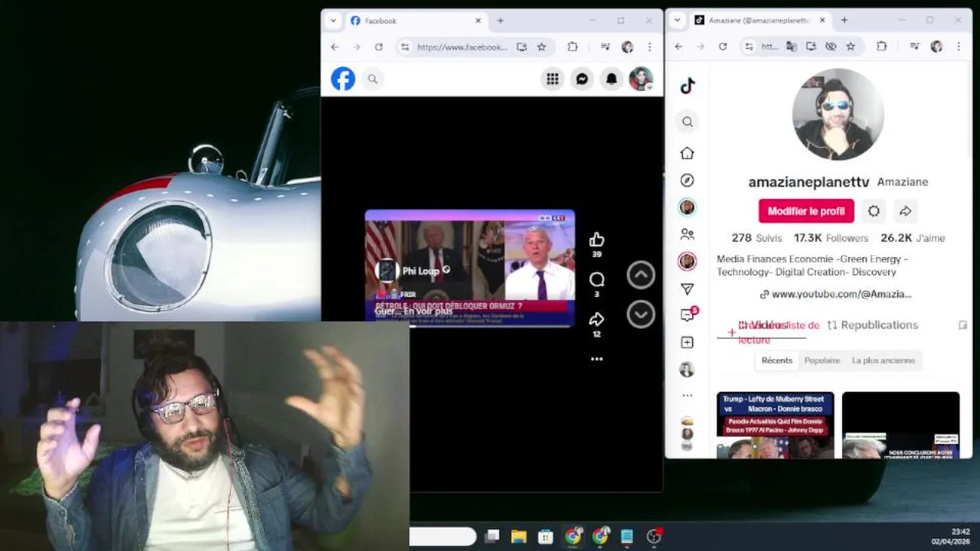980x551 pixels.
Task: Open tab search dropdown in Facebook window
Action: [333, 21]
